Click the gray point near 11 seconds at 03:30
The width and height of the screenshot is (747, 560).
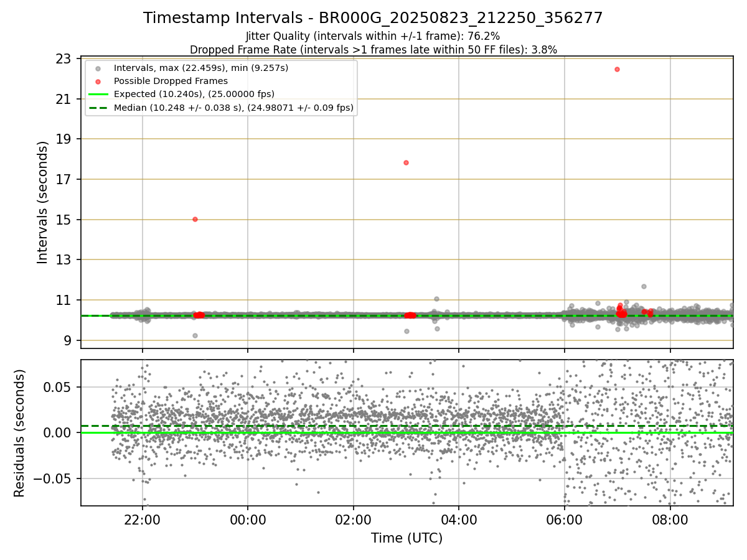coord(436,299)
